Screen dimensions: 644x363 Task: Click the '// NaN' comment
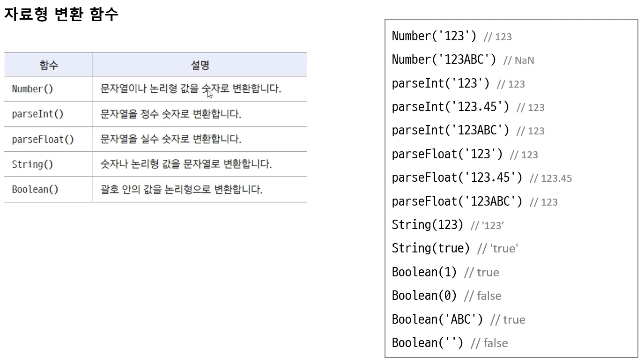click(x=519, y=60)
